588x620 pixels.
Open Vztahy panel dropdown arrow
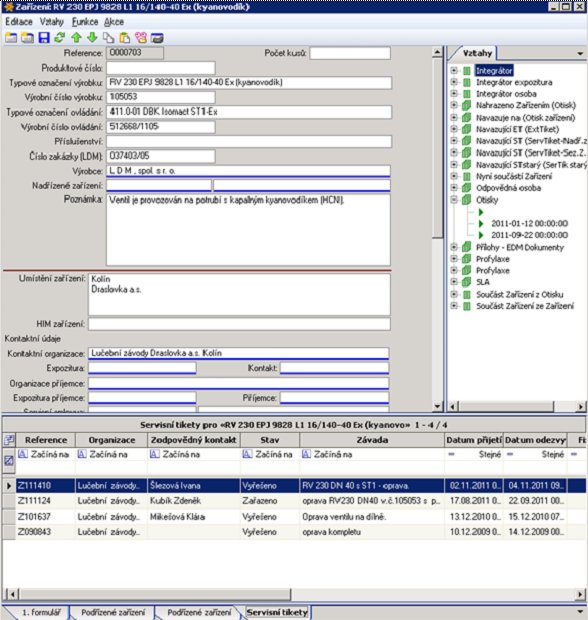[580, 53]
